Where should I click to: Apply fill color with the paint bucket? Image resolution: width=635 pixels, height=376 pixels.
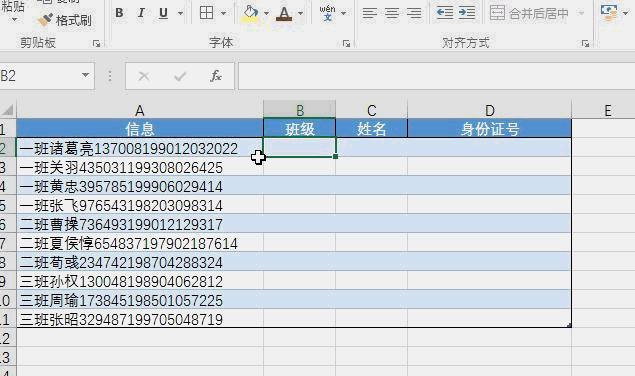pos(251,13)
